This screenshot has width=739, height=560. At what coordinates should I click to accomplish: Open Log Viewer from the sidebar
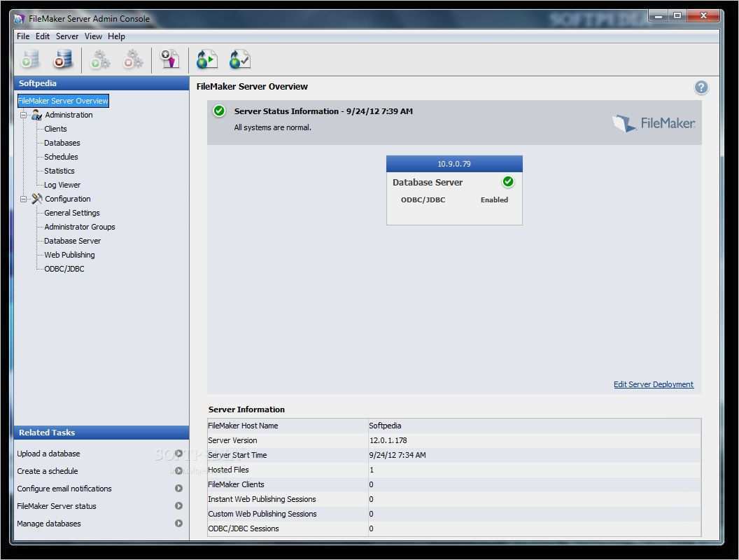[x=62, y=185]
